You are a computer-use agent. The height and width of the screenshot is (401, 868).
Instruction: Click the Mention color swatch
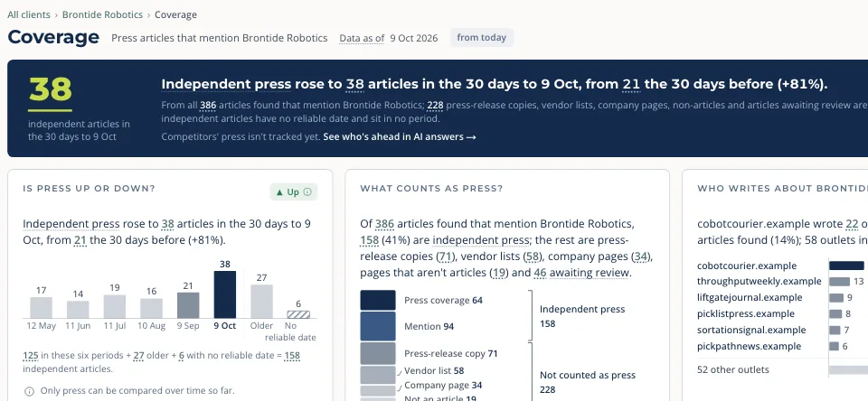coord(378,326)
